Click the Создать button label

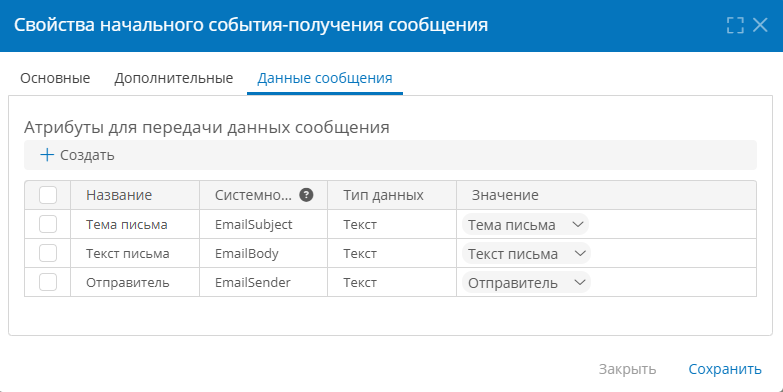[x=87, y=155]
